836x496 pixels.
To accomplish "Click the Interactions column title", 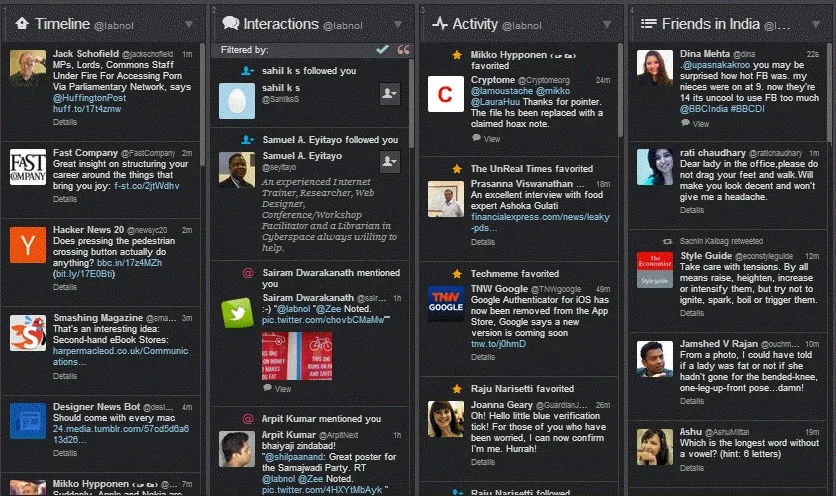I will point(281,24).
